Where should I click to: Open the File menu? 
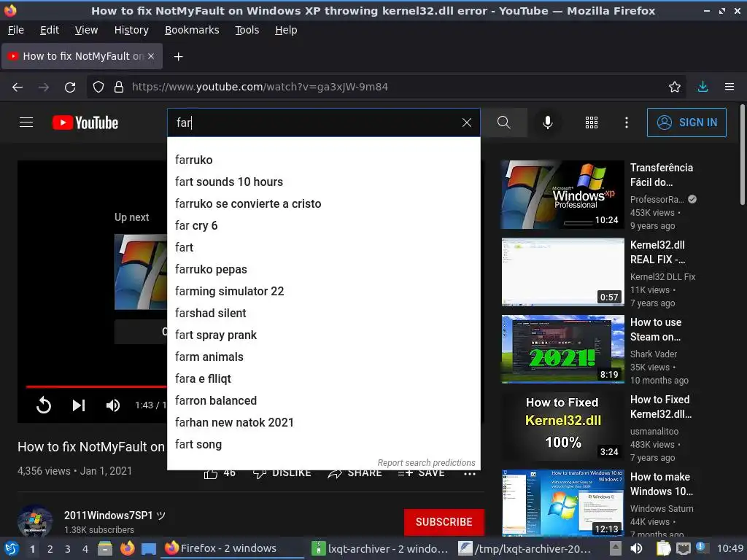click(16, 30)
